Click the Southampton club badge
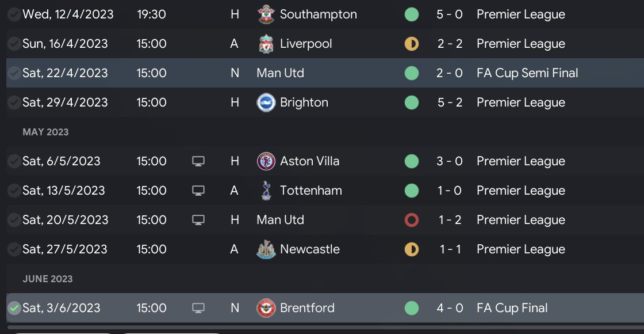This screenshot has height=334, width=644. (x=264, y=14)
